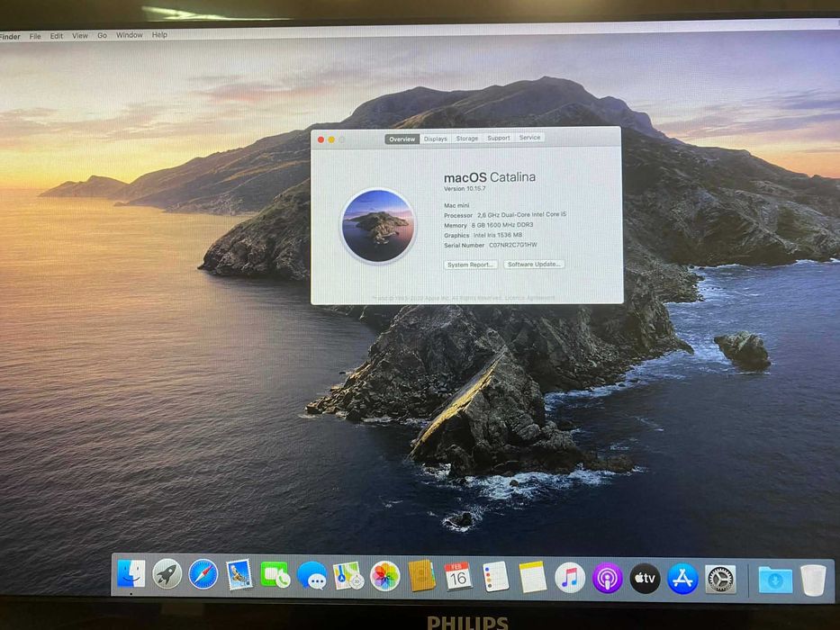Open the Go menu
This screenshot has width=840, height=630.
(x=102, y=35)
